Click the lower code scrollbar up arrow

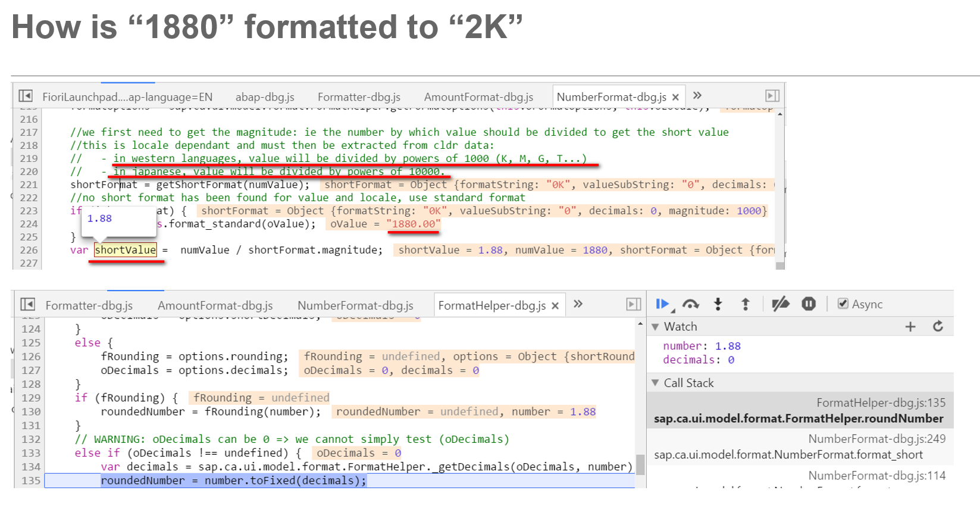[x=640, y=324]
